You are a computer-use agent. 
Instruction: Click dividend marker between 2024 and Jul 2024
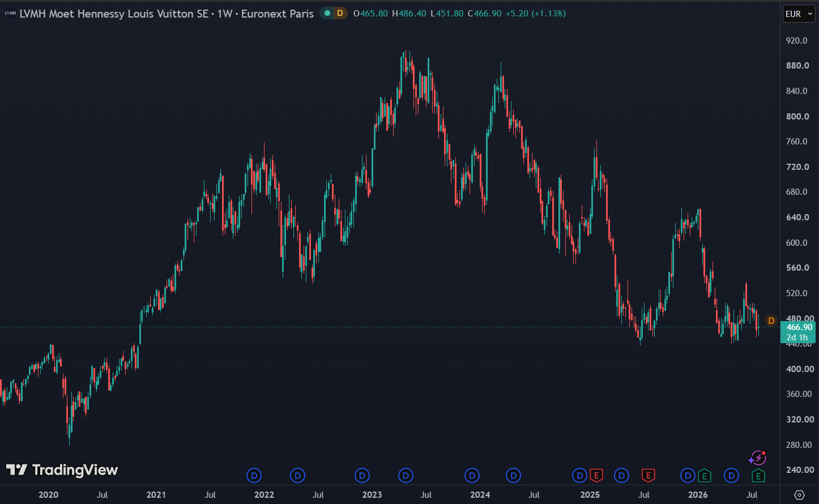[514, 476]
